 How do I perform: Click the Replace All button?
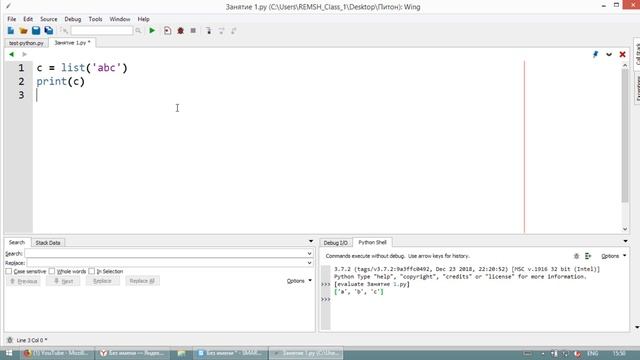click(x=142, y=281)
